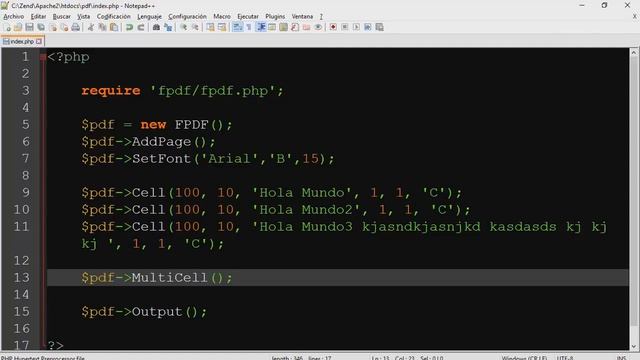This screenshot has width=640, height=360.
Task: Click 'SetFont' on line 7
Action: tap(161, 159)
